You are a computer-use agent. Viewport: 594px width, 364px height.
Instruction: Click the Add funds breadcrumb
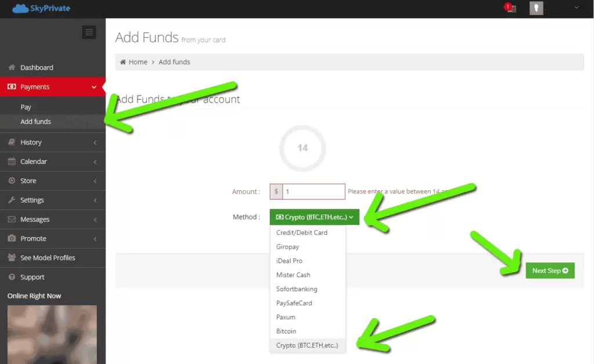174,62
